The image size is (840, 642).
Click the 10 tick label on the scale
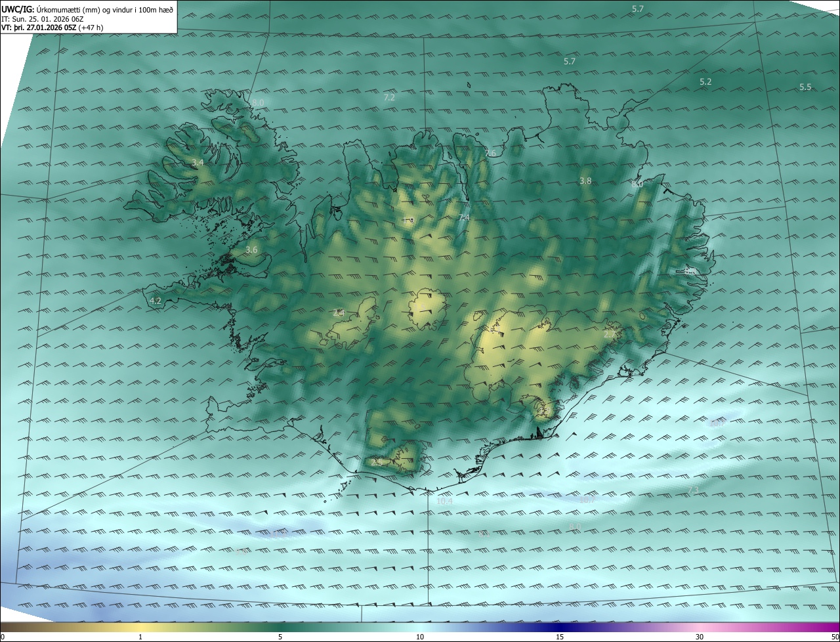point(420,637)
